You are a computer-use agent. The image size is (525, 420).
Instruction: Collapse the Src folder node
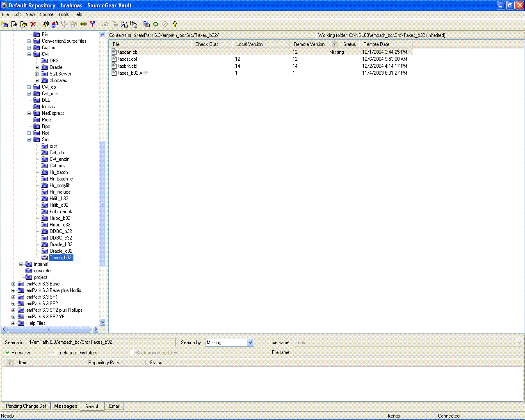coord(29,139)
